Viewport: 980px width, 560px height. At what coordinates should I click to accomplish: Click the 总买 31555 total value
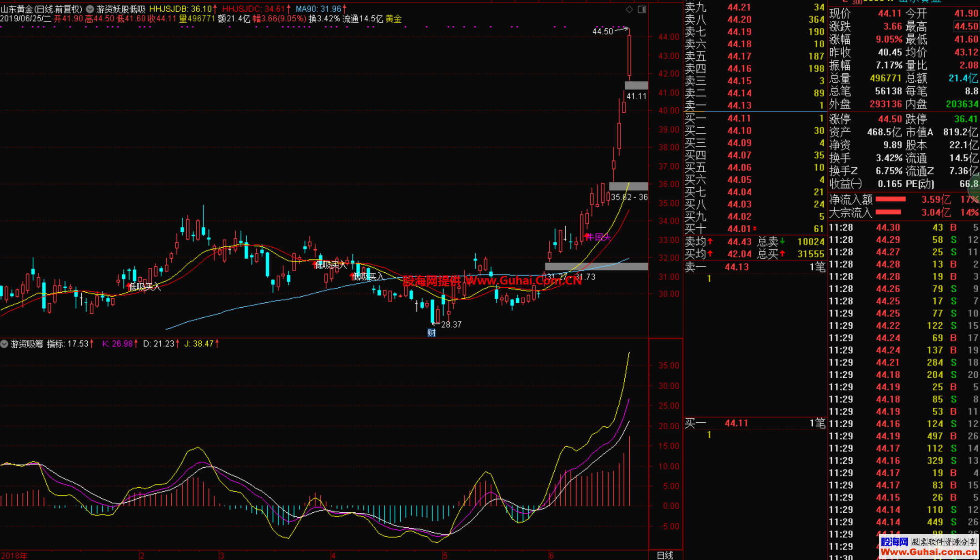click(811, 254)
